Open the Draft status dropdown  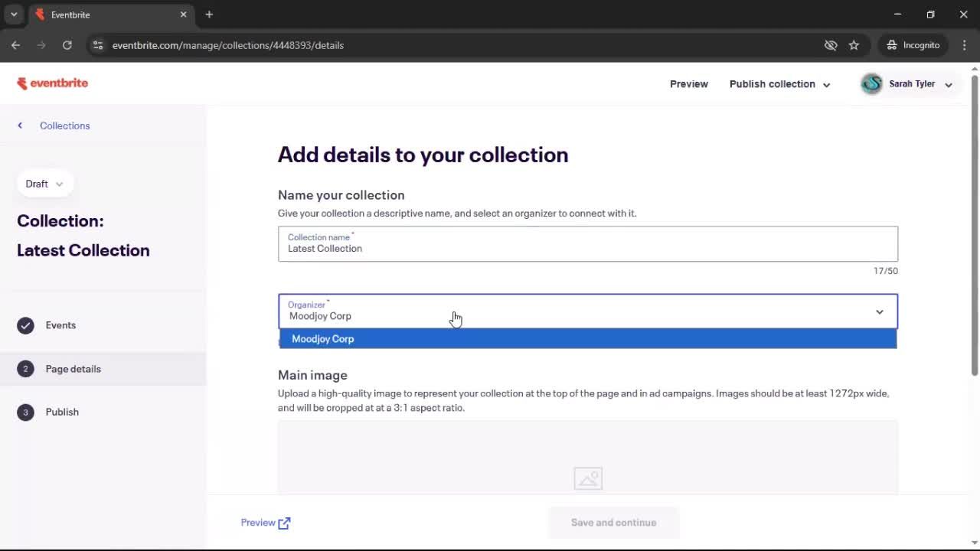pyautogui.click(x=44, y=184)
